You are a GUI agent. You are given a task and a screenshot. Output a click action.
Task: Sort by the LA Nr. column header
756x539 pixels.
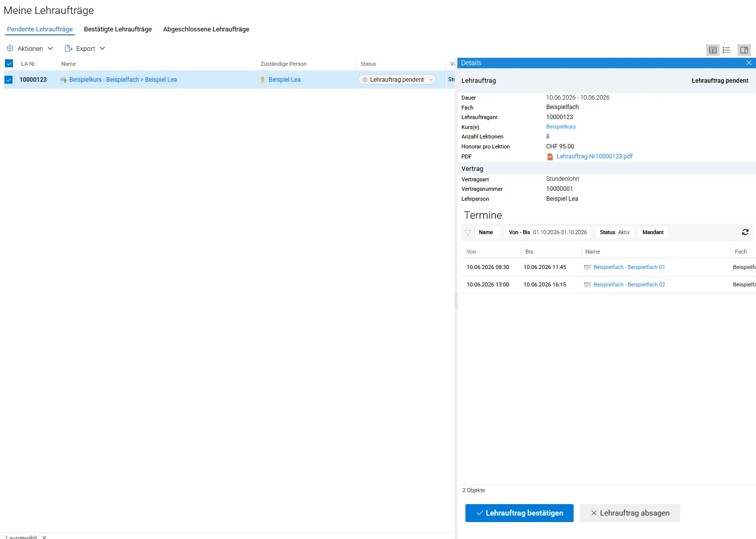point(37,64)
